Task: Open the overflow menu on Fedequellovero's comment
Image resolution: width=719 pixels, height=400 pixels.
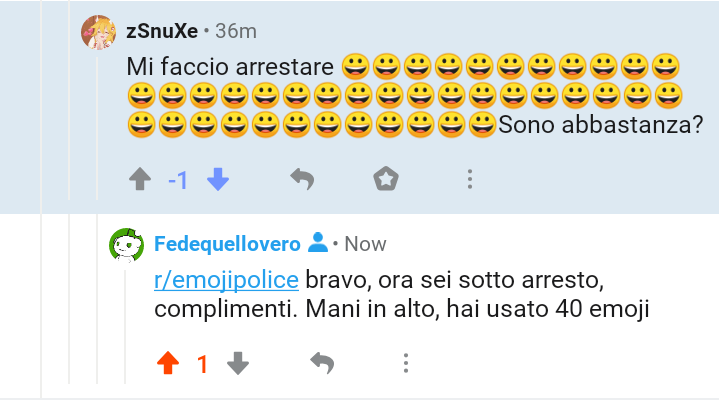Action: coord(406,363)
